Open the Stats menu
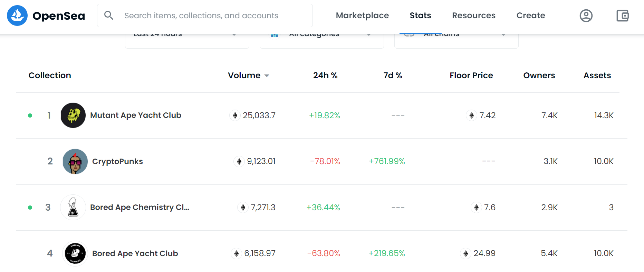Screen dimensions: 644x272 coord(420,16)
